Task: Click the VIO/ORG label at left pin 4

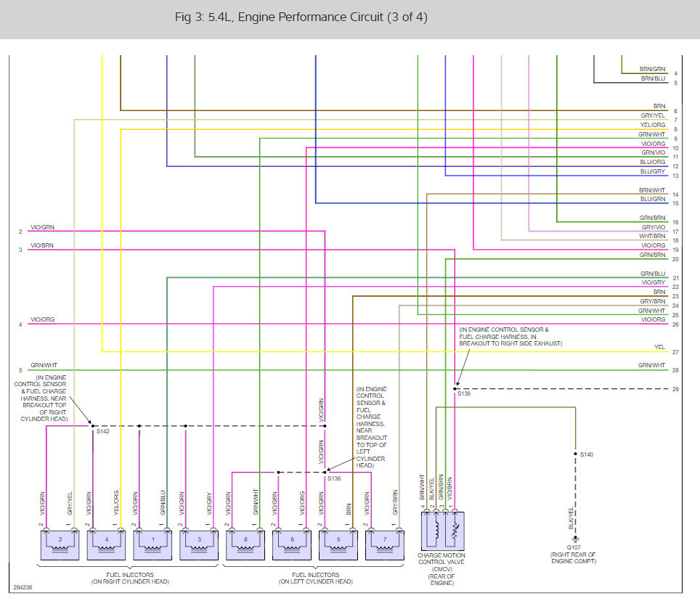Action: point(42,320)
